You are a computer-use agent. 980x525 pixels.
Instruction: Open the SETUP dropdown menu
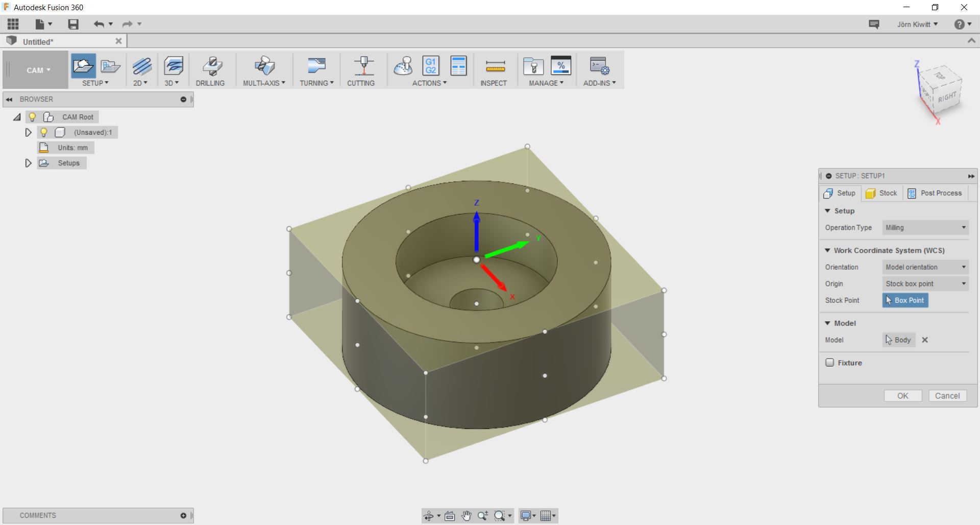(x=95, y=83)
